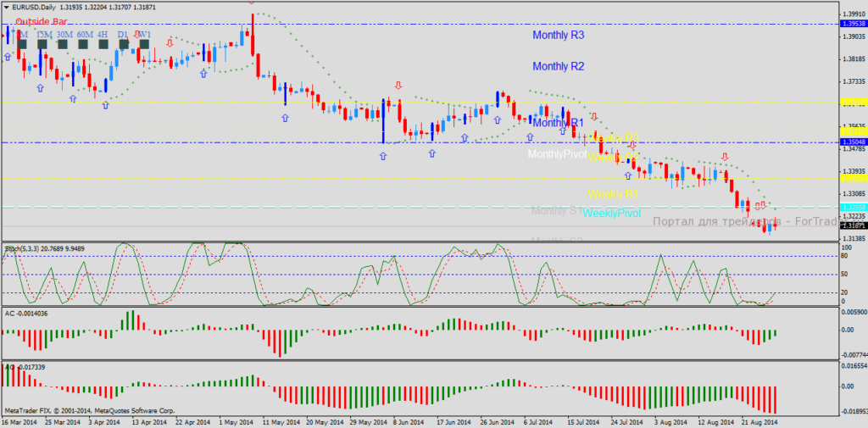Screen dimensions: 868x428
Task: Click the blue 1.39538 price tag
Action: (x=854, y=24)
